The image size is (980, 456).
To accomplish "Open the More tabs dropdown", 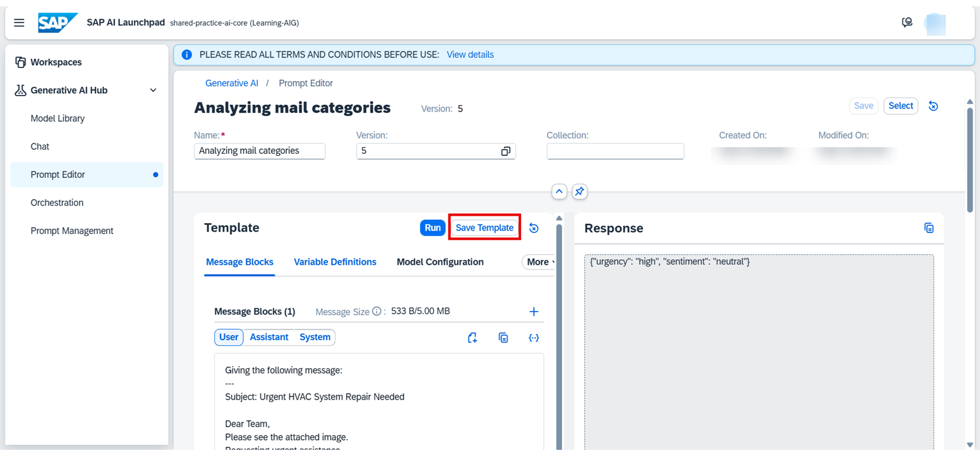I will [539, 262].
